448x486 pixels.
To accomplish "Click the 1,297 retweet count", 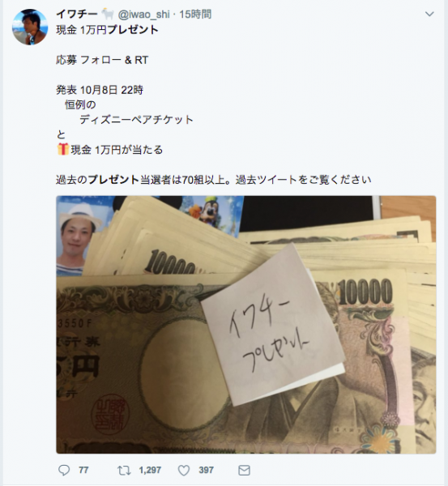I will [150, 470].
